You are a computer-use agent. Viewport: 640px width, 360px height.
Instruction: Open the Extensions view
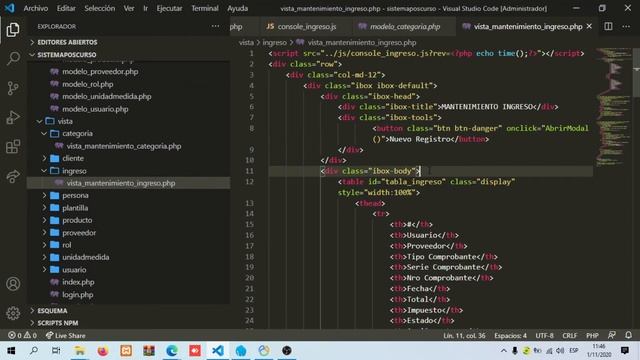13,147
